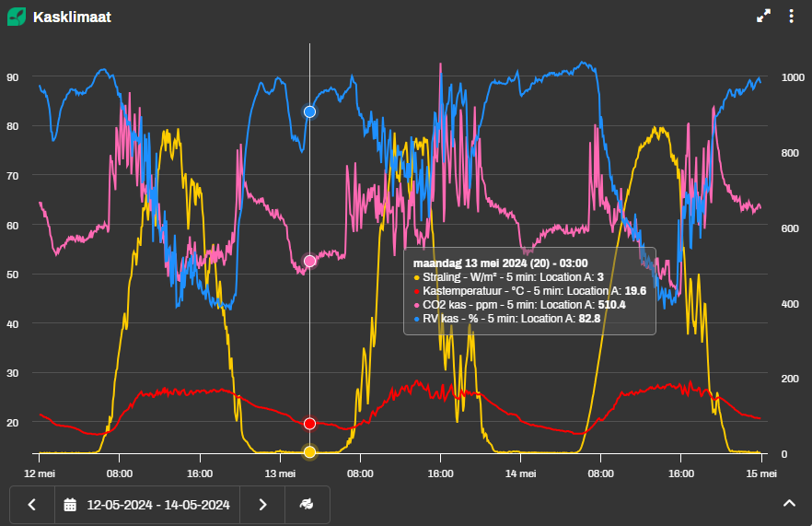The height and width of the screenshot is (526, 812).
Task: Go to the previous date range
Action: (32, 505)
